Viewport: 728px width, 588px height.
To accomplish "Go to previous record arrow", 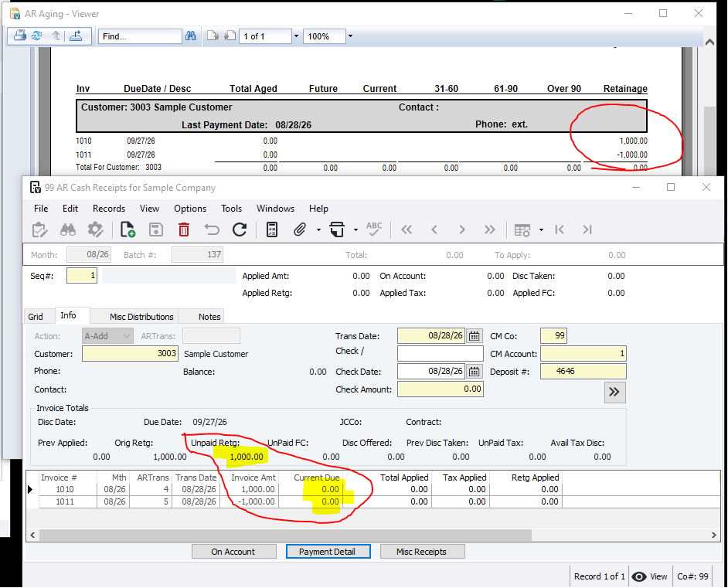I will tap(434, 229).
